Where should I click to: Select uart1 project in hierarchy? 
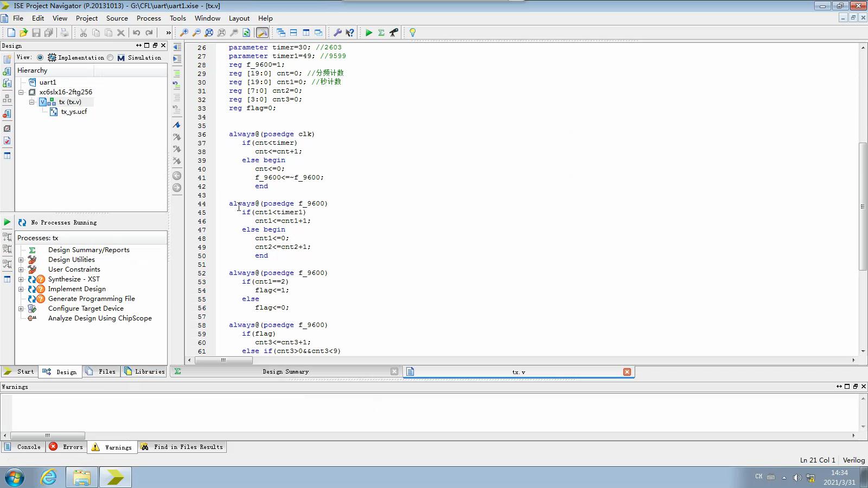coord(48,82)
